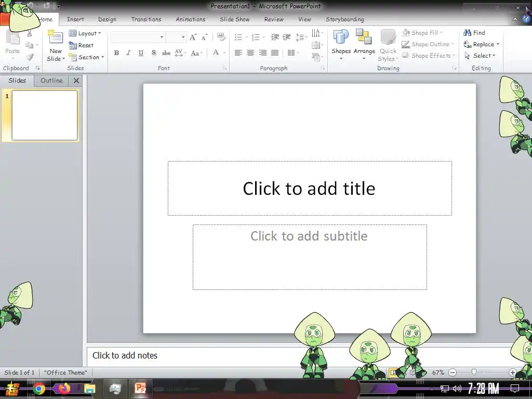Open the Paragraph dialog launcher
Screen dimensions: 532x399
(x=323, y=68)
